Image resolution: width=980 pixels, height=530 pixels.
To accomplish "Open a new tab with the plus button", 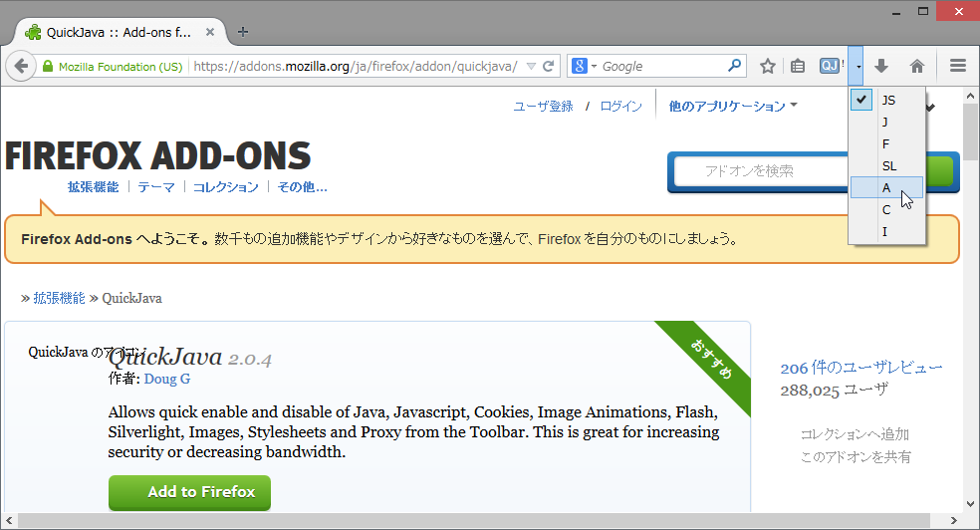I will [243, 32].
